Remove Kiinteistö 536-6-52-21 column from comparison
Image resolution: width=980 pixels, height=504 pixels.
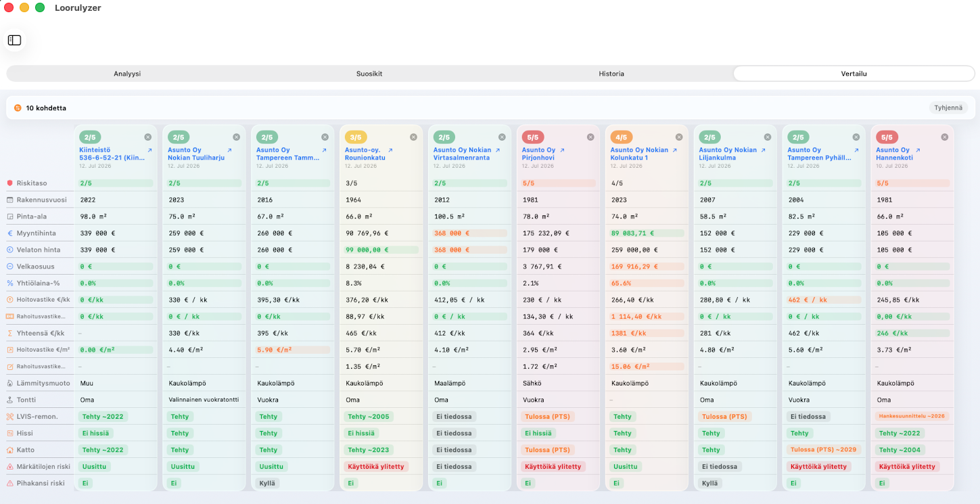point(148,137)
